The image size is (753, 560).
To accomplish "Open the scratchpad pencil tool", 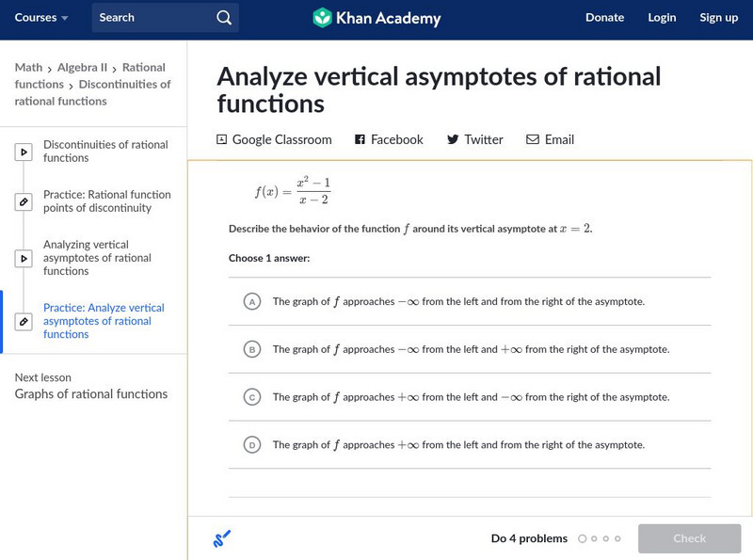I will 222,539.
